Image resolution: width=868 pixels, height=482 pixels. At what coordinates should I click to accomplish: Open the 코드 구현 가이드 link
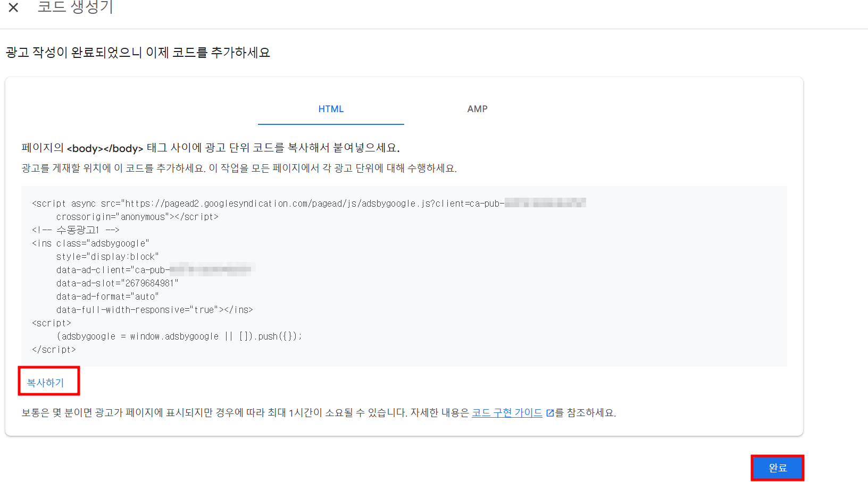[507, 413]
